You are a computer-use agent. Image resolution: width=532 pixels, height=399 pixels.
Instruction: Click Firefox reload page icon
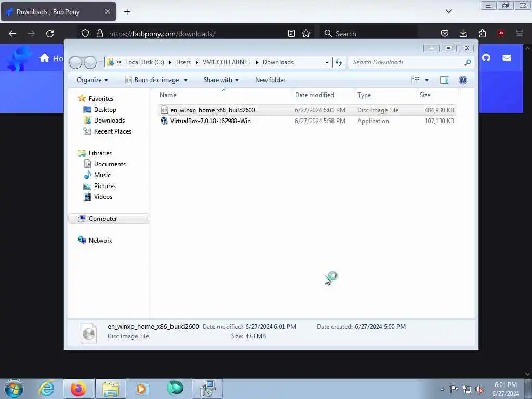(50, 34)
